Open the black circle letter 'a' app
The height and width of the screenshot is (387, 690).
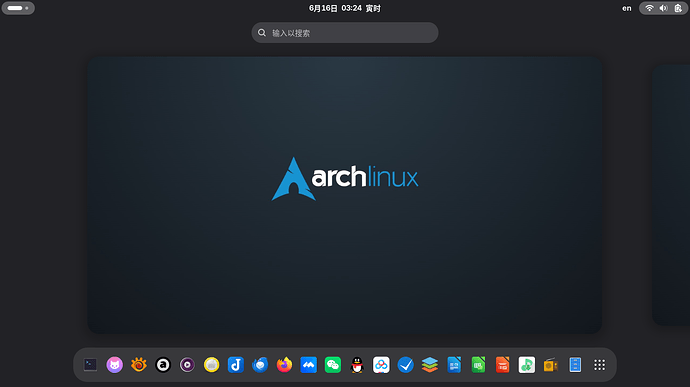[163, 365]
